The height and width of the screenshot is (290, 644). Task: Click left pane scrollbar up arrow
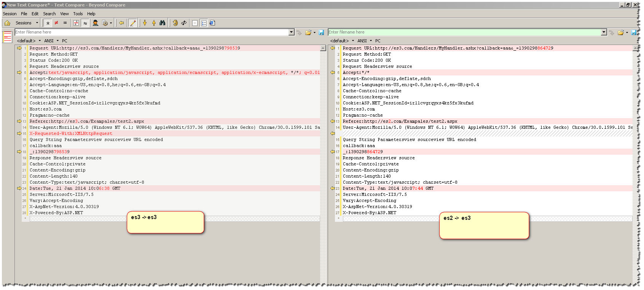click(323, 48)
